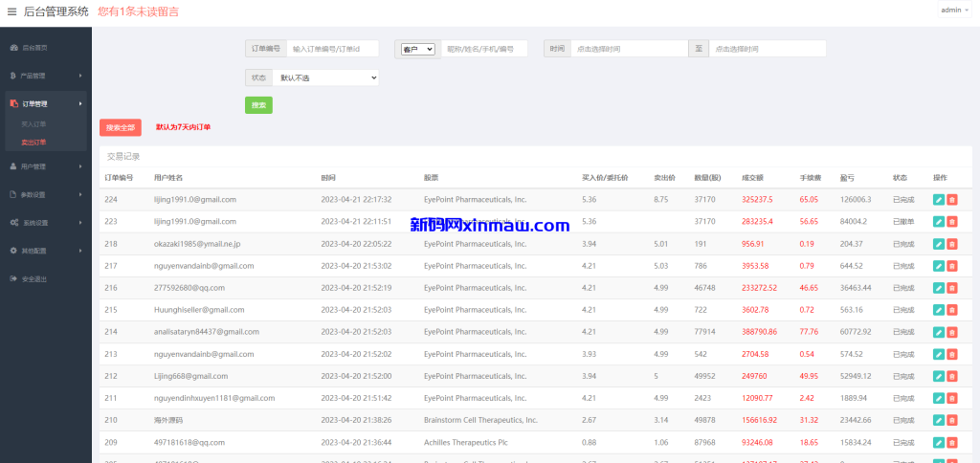Open the 用户管理 menu label
The image size is (980, 463).
[x=33, y=166]
